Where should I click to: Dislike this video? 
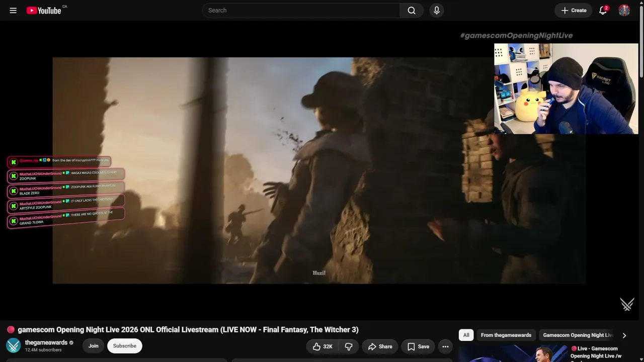click(349, 346)
